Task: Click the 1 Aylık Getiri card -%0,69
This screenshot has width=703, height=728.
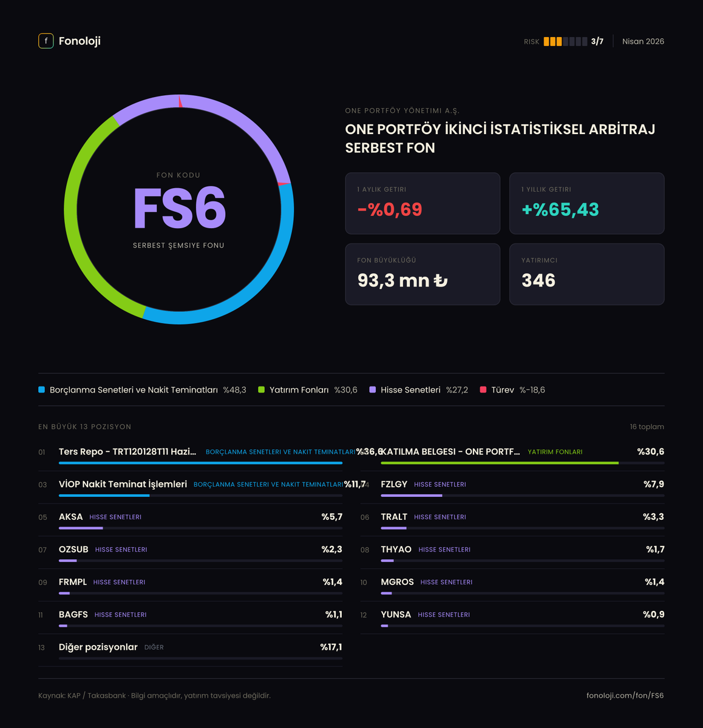Action: click(423, 203)
